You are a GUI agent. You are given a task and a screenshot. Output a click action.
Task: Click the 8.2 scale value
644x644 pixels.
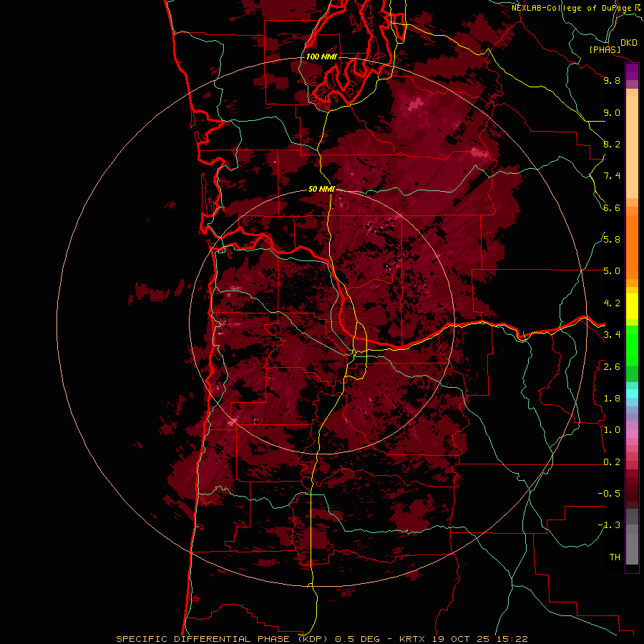coord(612,144)
